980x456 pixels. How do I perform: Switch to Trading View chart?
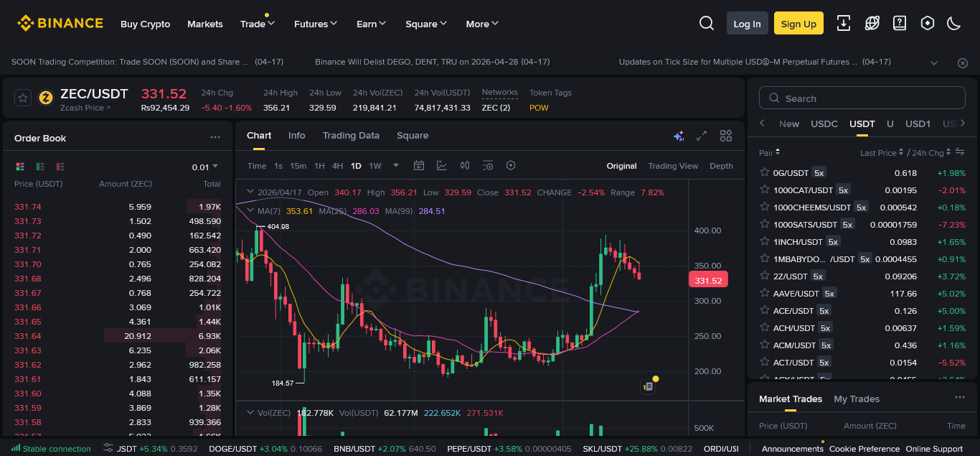[673, 166]
